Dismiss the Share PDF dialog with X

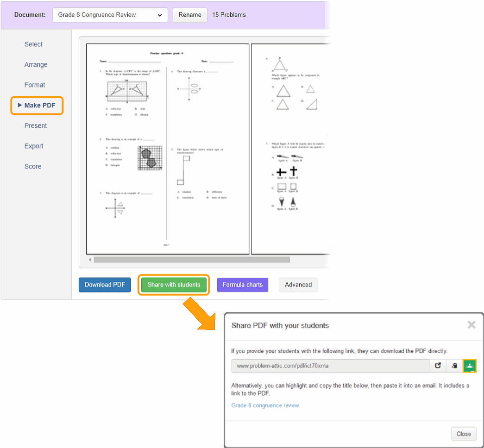pyautogui.click(x=471, y=325)
